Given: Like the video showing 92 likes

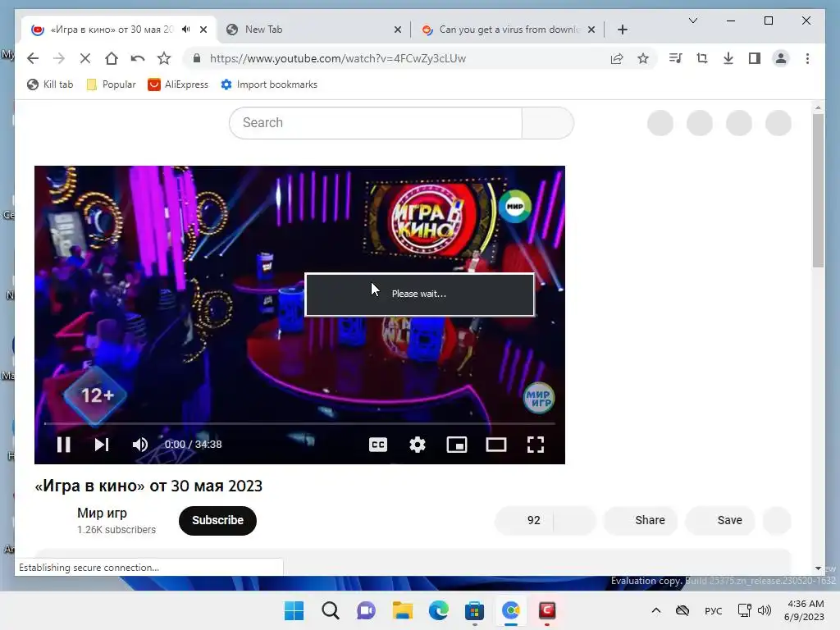Looking at the screenshot, I should coord(525,521).
